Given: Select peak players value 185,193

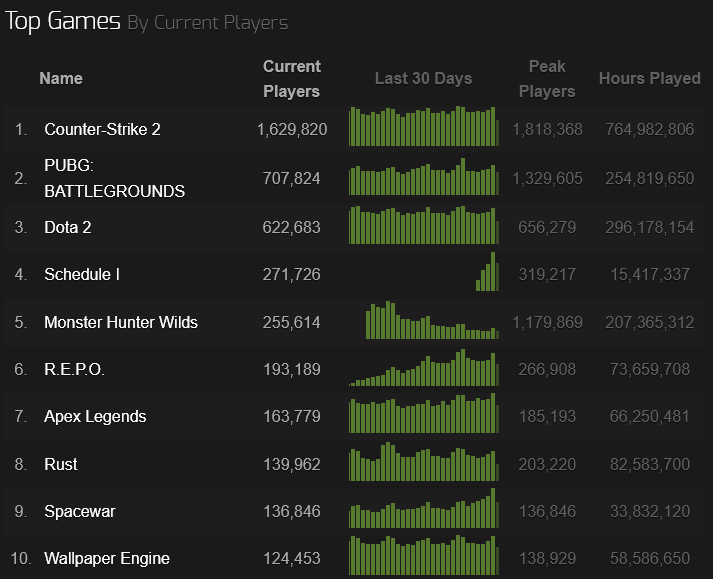Looking at the screenshot, I should tap(547, 417).
